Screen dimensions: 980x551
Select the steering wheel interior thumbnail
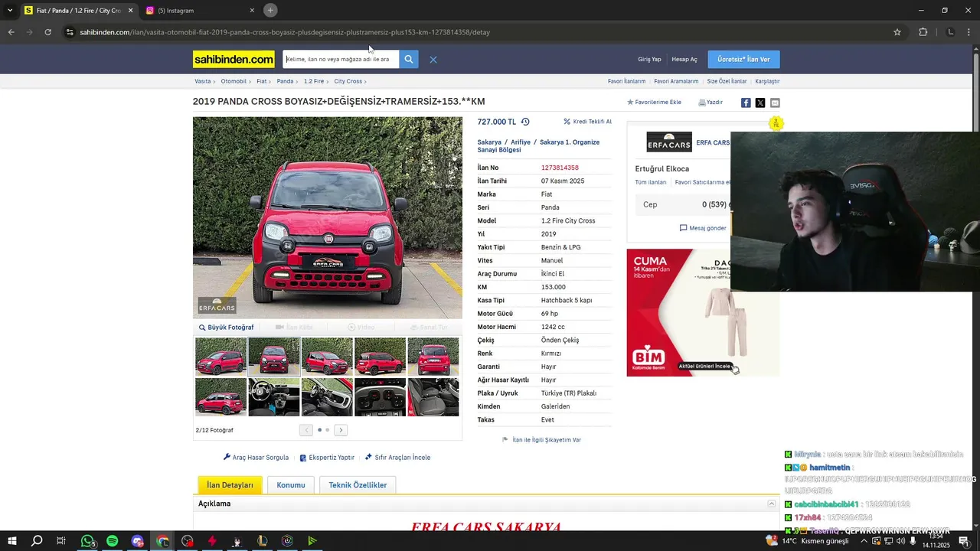(x=274, y=397)
